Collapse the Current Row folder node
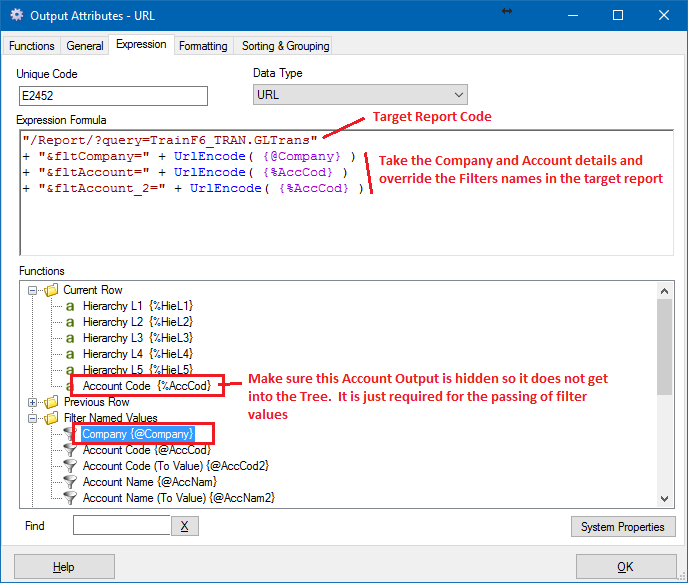This screenshot has height=583, width=688. [32, 290]
